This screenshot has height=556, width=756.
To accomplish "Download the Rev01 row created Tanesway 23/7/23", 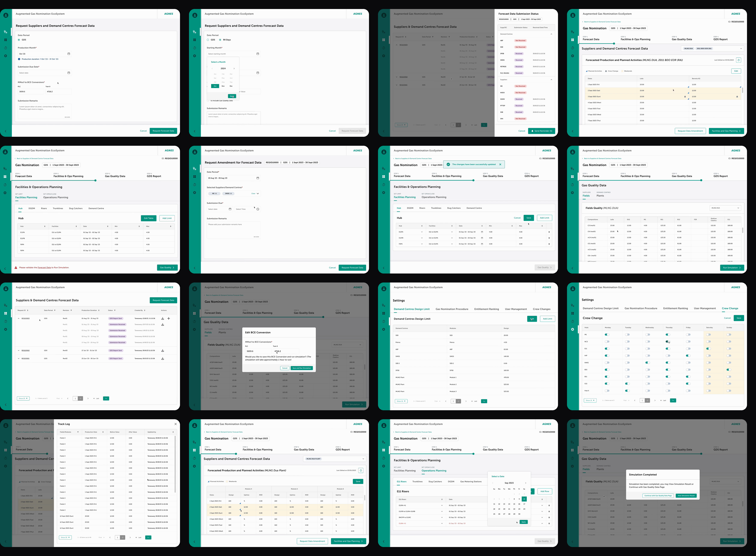I will (163, 324).
